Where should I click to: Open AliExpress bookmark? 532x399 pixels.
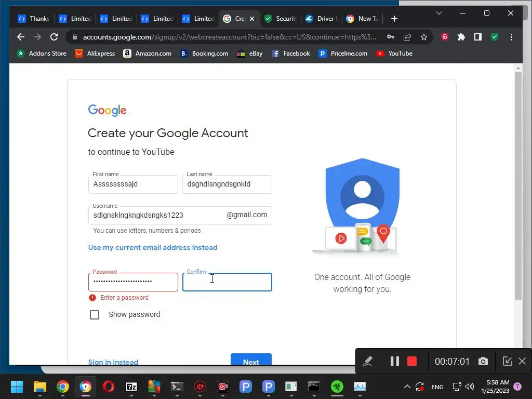point(95,54)
